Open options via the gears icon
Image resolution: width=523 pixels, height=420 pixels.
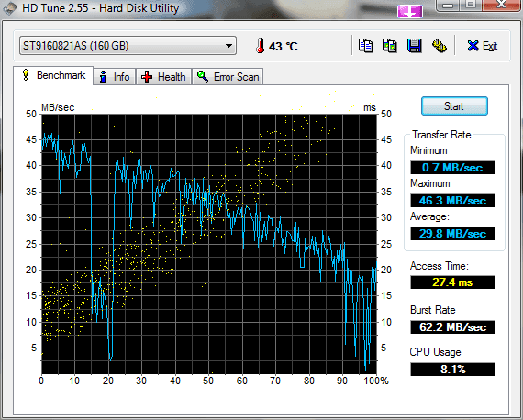pos(439,46)
